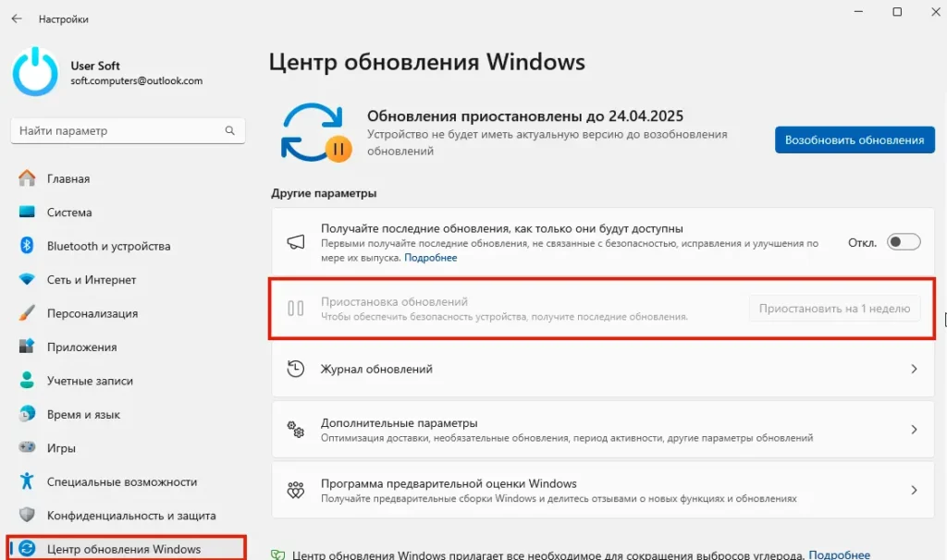Click Программа предварительной оценки Windows label
The height and width of the screenshot is (560, 947).
449,483
